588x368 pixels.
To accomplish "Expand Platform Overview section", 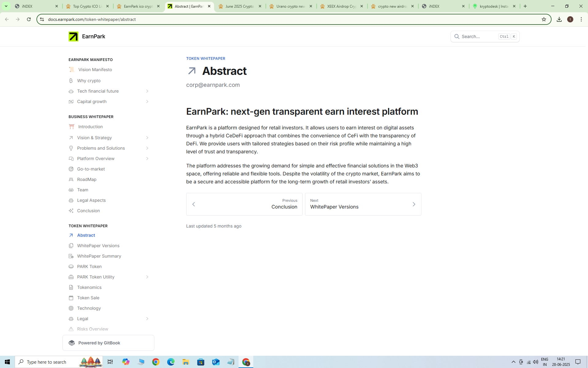I will [147, 159].
